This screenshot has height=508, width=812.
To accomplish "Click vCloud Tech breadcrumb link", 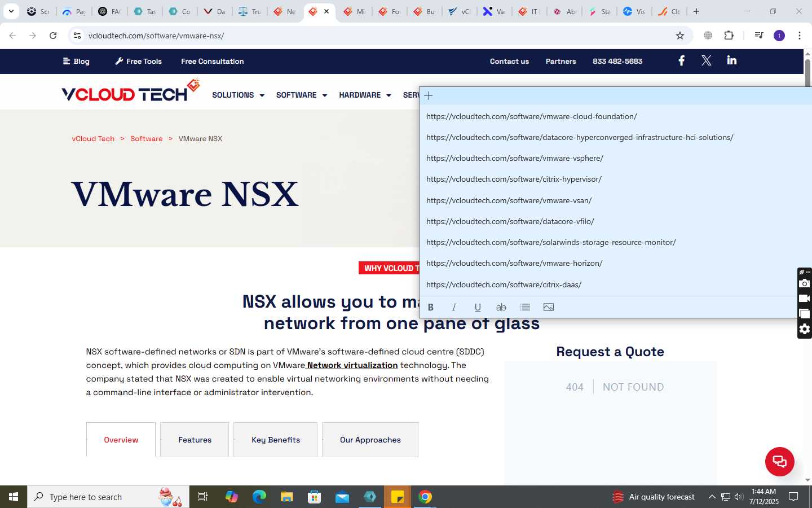I will pos(93,138).
